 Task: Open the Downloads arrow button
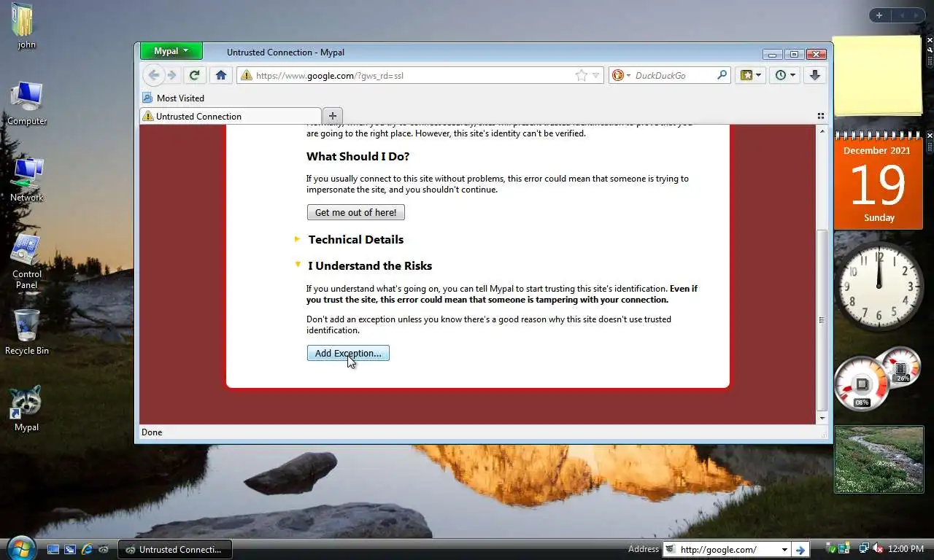815,75
